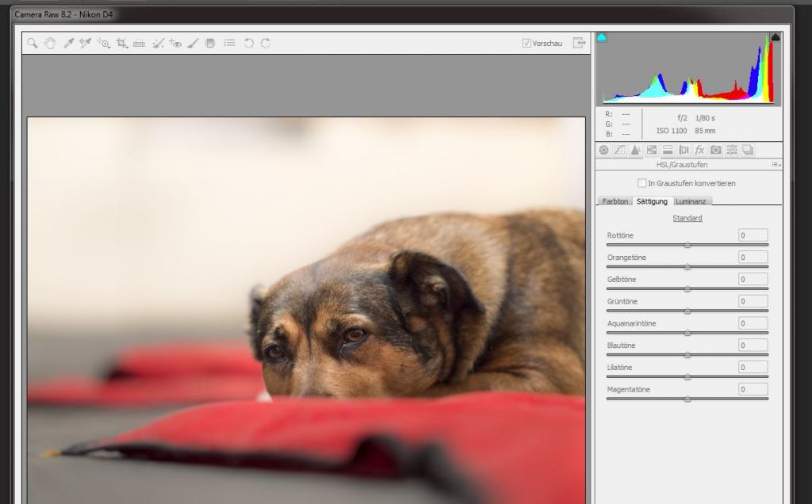Screen dimensions: 812x504
Task: Switch to the Luminanz tab
Action: (691, 201)
